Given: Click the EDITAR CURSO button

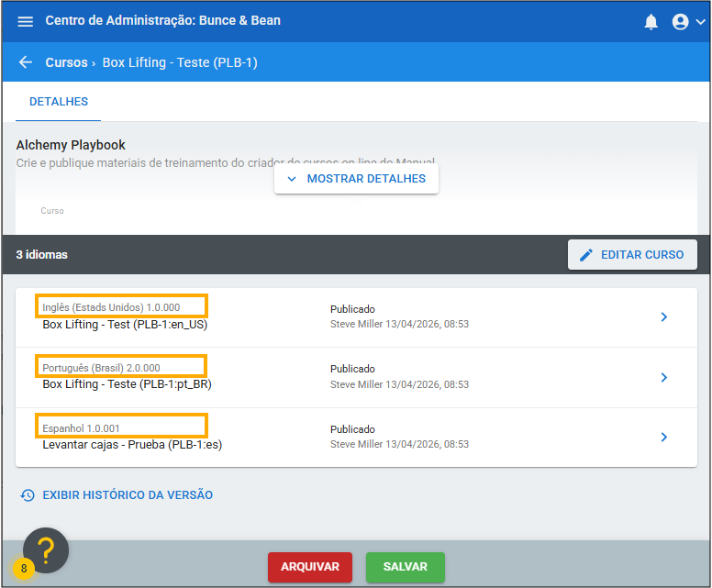Looking at the screenshot, I should tap(632, 254).
